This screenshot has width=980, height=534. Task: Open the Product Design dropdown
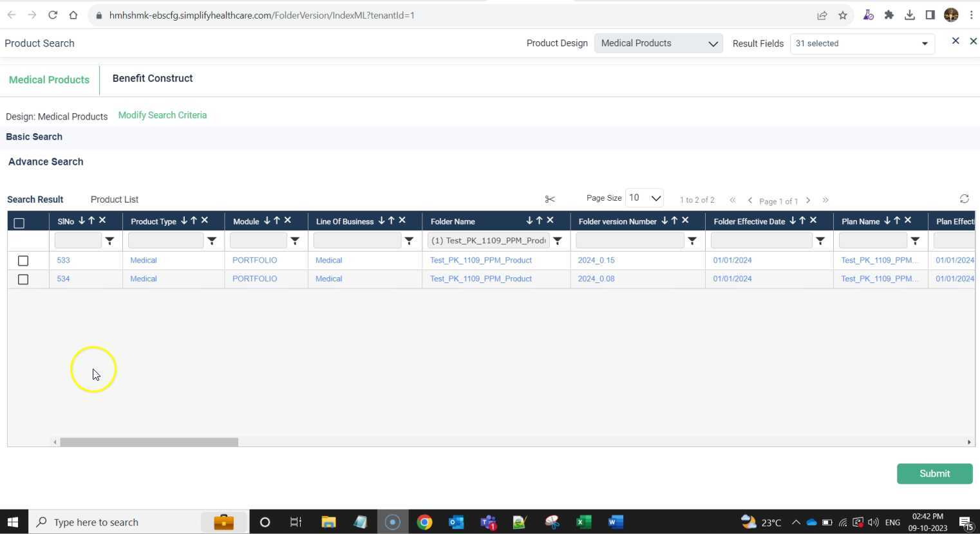pos(658,43)
